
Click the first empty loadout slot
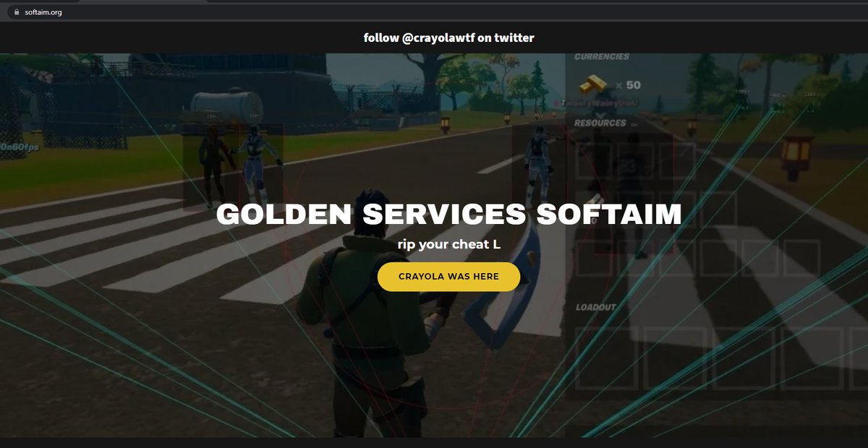[x=606, y=358]
